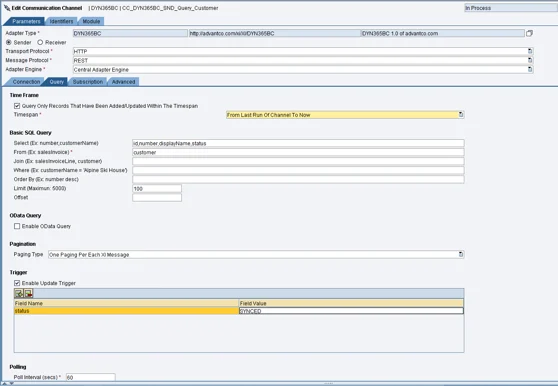Click the In Process status field
Image resolution: width=558 pixels, height=386 pixels.
pyautogui.click(x=511, y=8)
